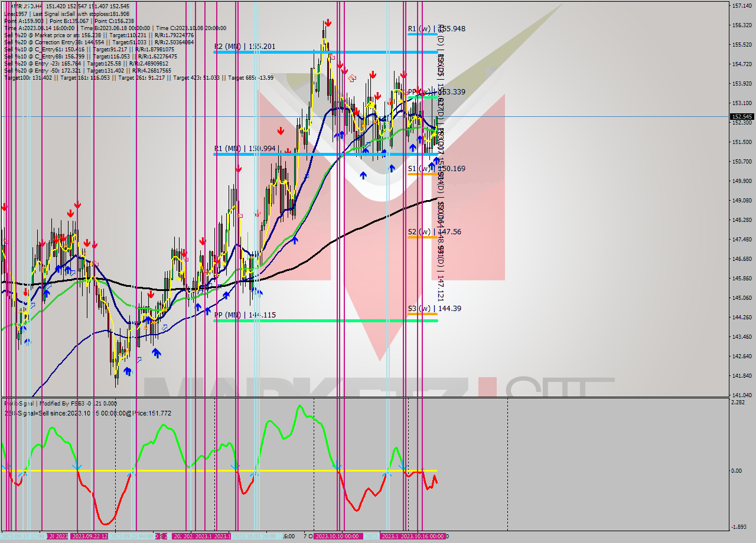Click the current price tag 152.545 on the axis
This screenshot has height=543, width=756.
[742, 116]
